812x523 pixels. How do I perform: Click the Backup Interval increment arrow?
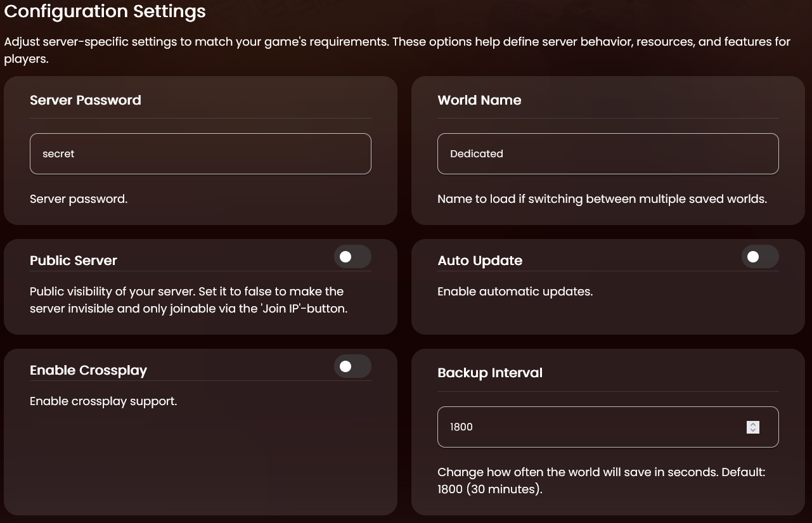pyautogui.click(x=753, y=424)
